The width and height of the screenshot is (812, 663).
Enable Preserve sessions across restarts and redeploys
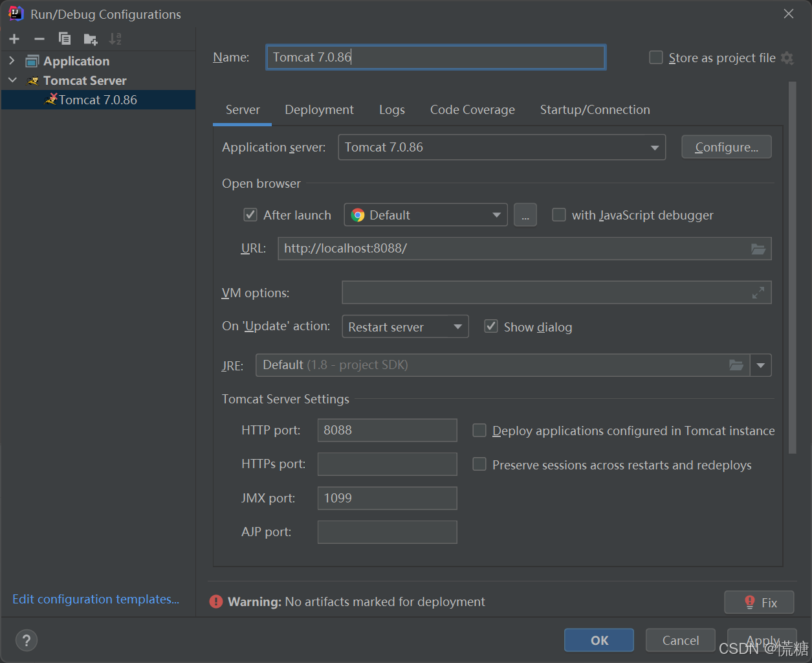(x=479, y=464)
